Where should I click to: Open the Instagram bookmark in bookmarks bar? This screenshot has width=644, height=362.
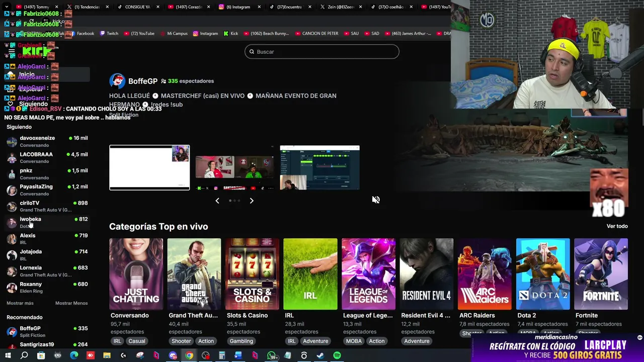coord(205,34)
